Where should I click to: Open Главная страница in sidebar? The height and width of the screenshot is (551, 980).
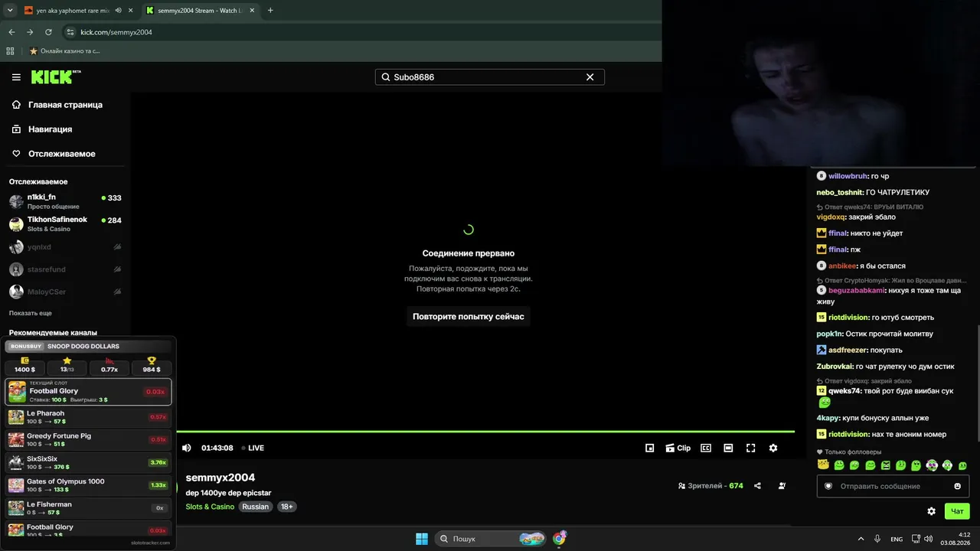(x=65, y=105)
